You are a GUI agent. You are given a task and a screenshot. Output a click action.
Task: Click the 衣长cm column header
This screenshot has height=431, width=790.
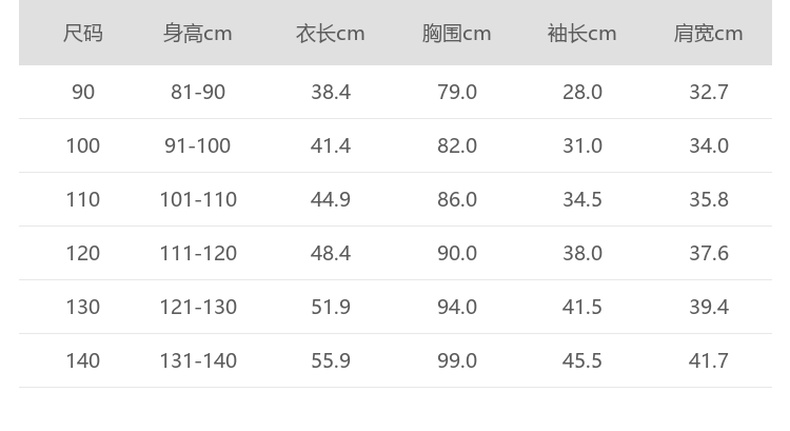point(330,34)
